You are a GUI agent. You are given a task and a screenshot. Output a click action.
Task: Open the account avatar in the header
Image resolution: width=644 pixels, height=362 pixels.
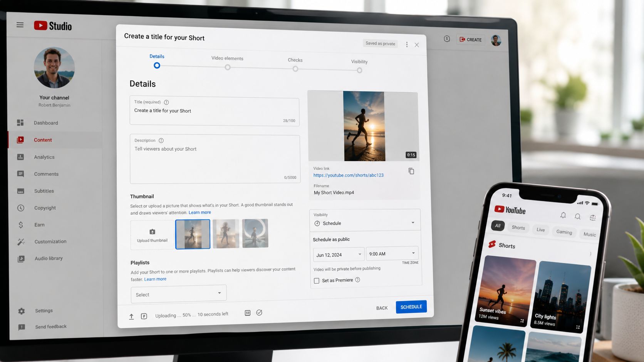tap(496, 40)
